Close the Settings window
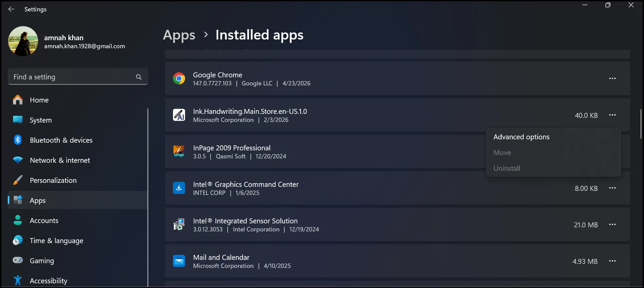Screen dimensions: 644x288 pyautogui.click(x=631, y=5)
